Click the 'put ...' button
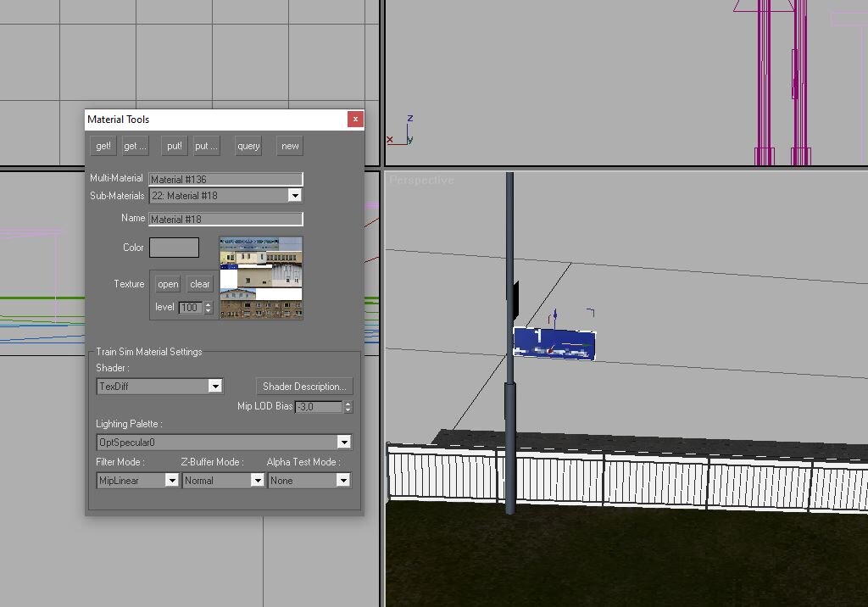Viewport: 868px width, 607px height. click(206, 146)
